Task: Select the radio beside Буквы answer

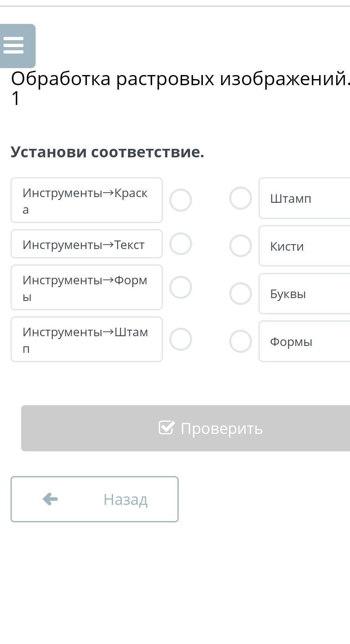Action: [241, 294]
